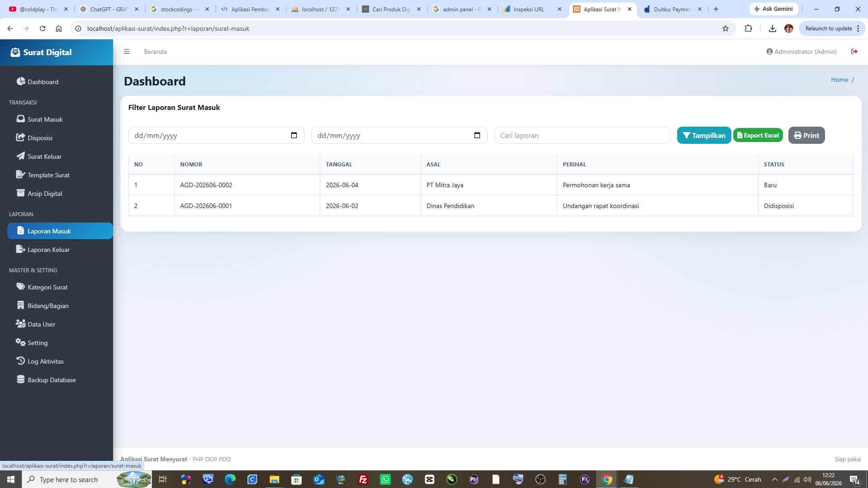Open calendar picker on second date field
The height and width of the screenshot is (488, 868).
pyautogui.click(x=477, y=135)
